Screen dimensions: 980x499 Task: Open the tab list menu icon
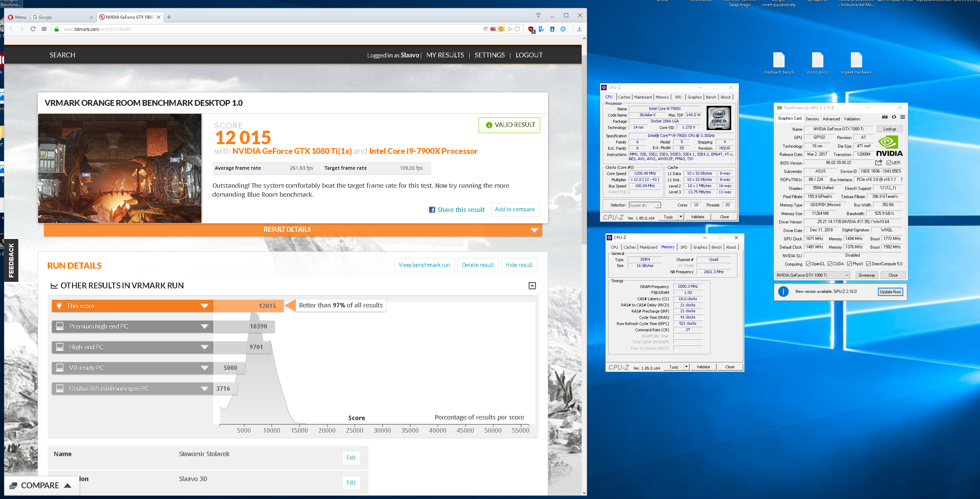tap(538, 15)
